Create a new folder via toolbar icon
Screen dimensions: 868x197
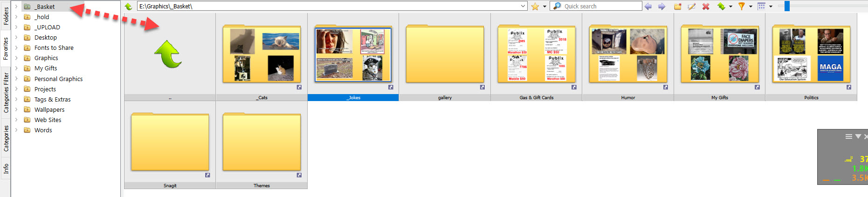[678, 7]
